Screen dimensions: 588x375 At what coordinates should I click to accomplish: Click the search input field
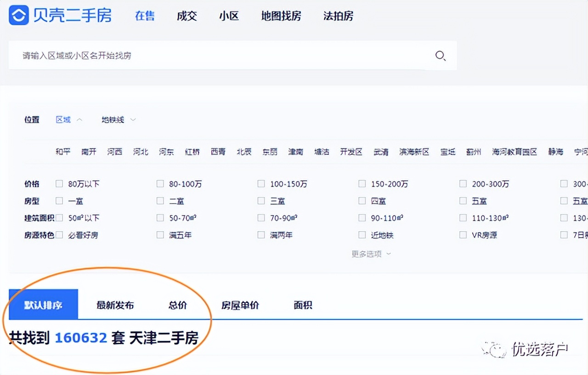[x=184, y=56]
